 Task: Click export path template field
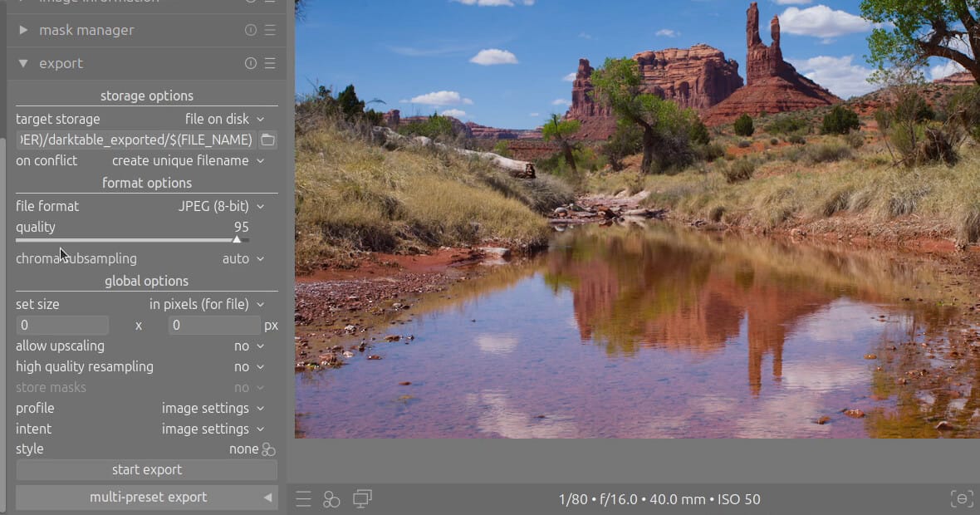coord(135,140)
